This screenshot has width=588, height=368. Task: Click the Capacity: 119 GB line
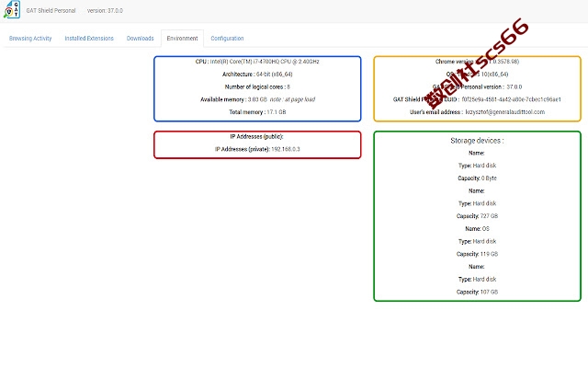pos(477,254)
